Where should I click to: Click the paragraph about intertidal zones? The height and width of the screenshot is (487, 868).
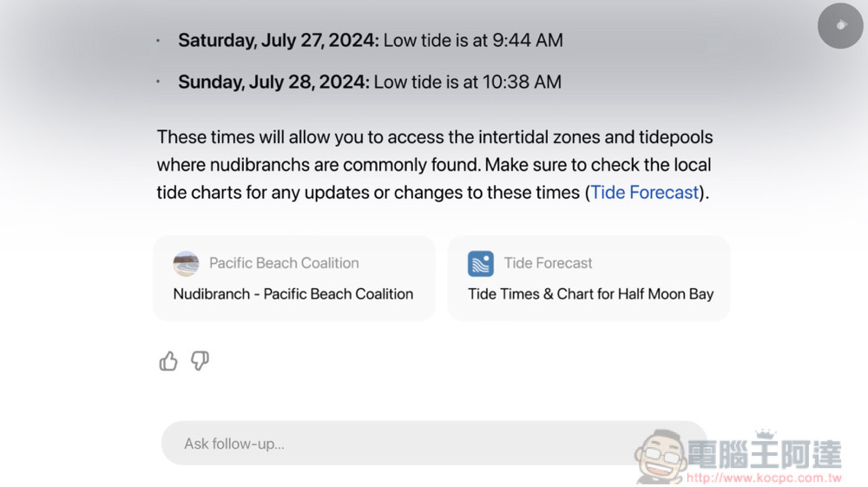[x=435, y=164]
